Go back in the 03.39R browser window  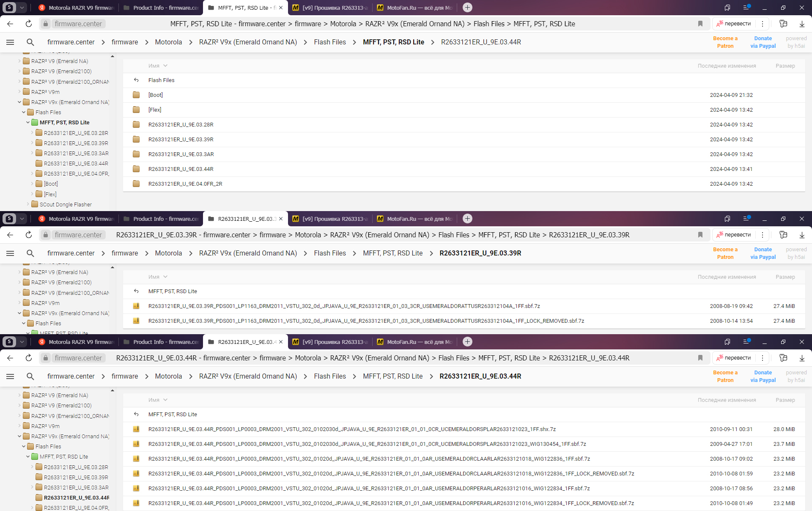pyautogui.click(x=10, y=235)
